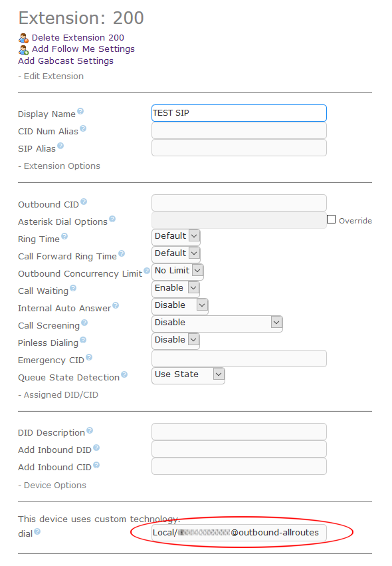The width and height of the screenshot is (392, 566).
Task: Click help icon next to SIP Alias
Action: click(x=60, y=146)
